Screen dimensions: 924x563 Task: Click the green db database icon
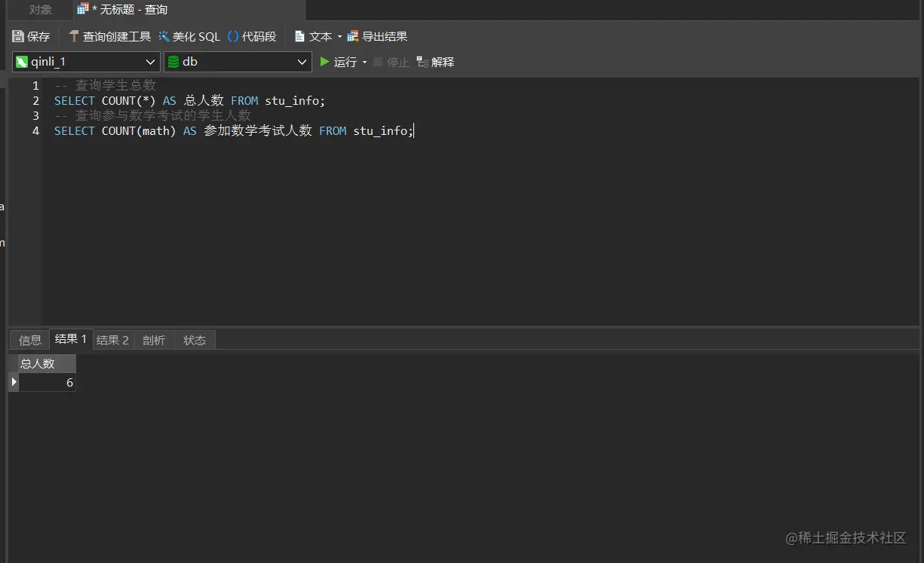pyautogui.click(x=173, y=62)
